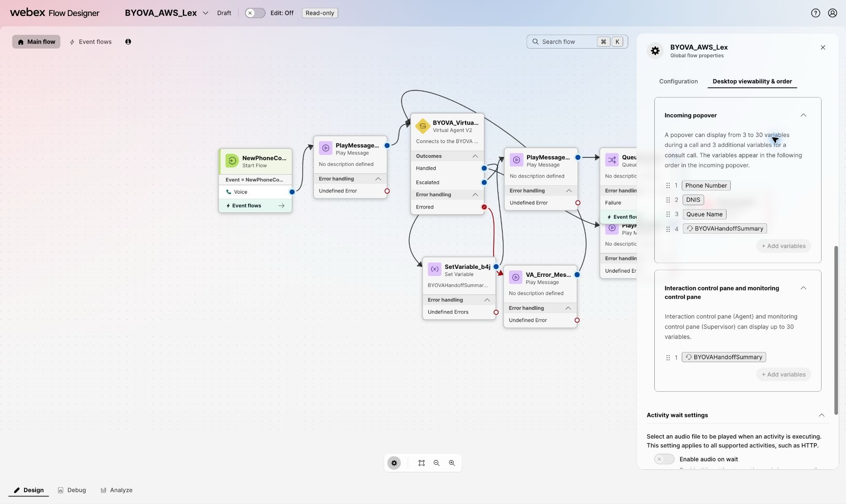Open the user profile icon
Screen dimensions: 846x504
click(832, 13)
